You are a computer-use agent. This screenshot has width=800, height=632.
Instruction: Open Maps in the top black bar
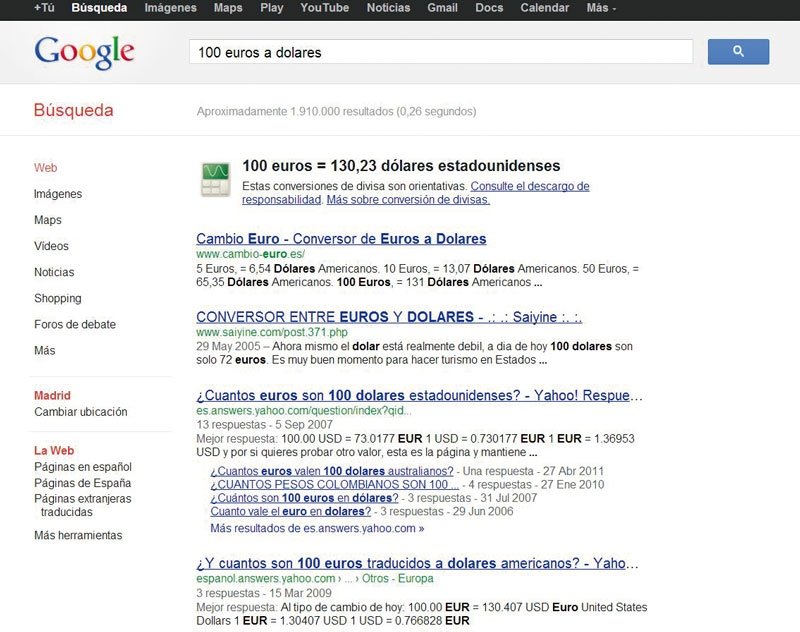[228, 8]
